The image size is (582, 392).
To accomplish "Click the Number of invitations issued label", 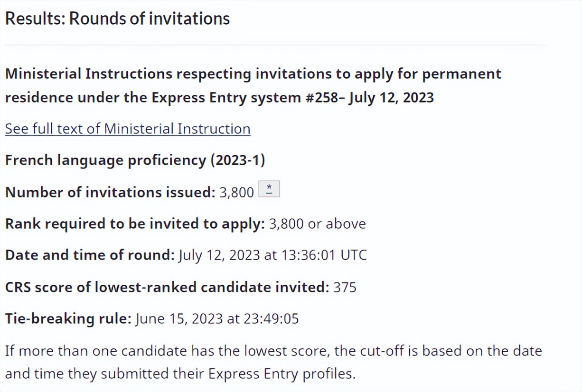I will pyautogui.click(x=110, y=192).
